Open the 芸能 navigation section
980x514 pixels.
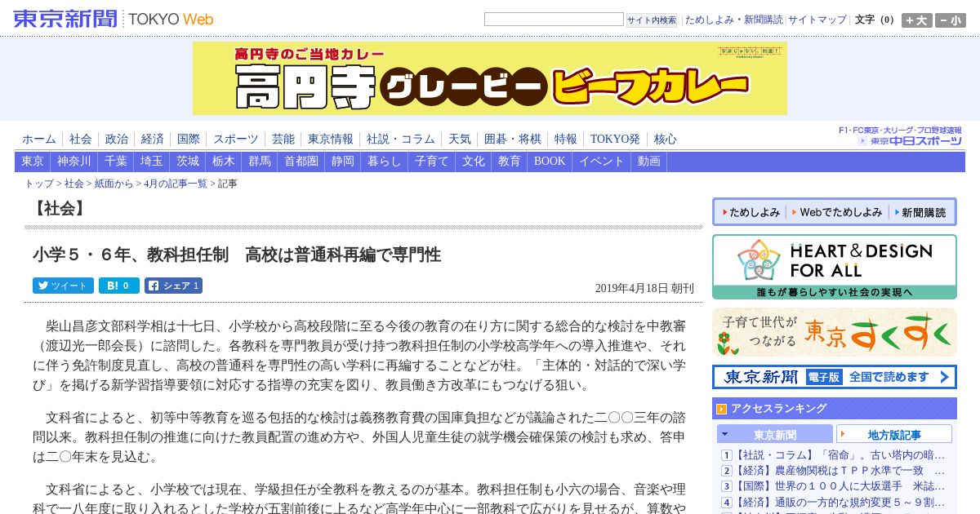click(283, 139)
